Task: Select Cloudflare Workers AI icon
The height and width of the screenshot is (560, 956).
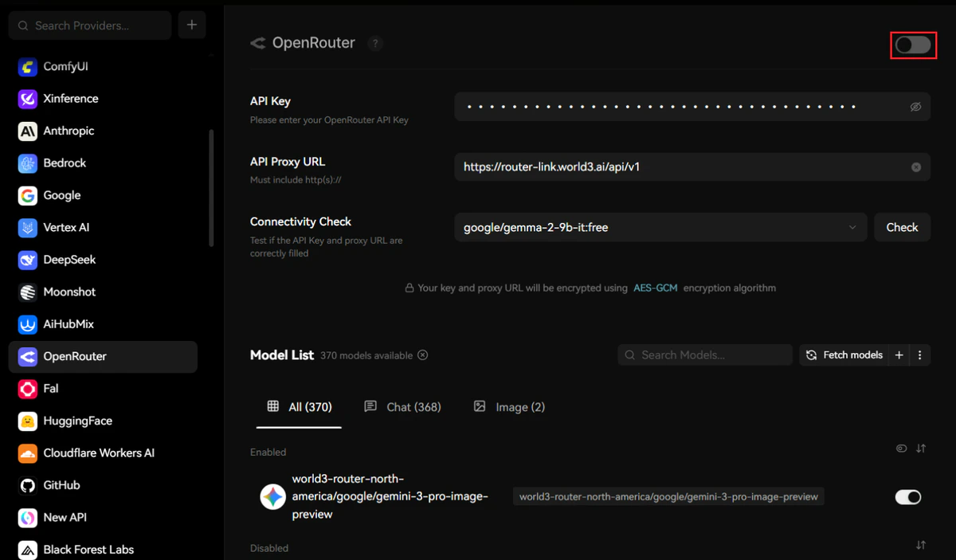Action: coord(28,453)
